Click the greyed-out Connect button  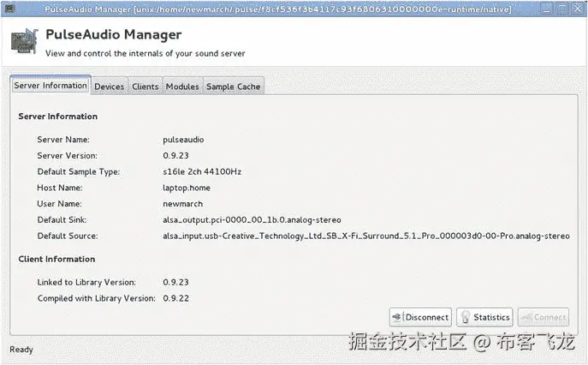[543, 317]
